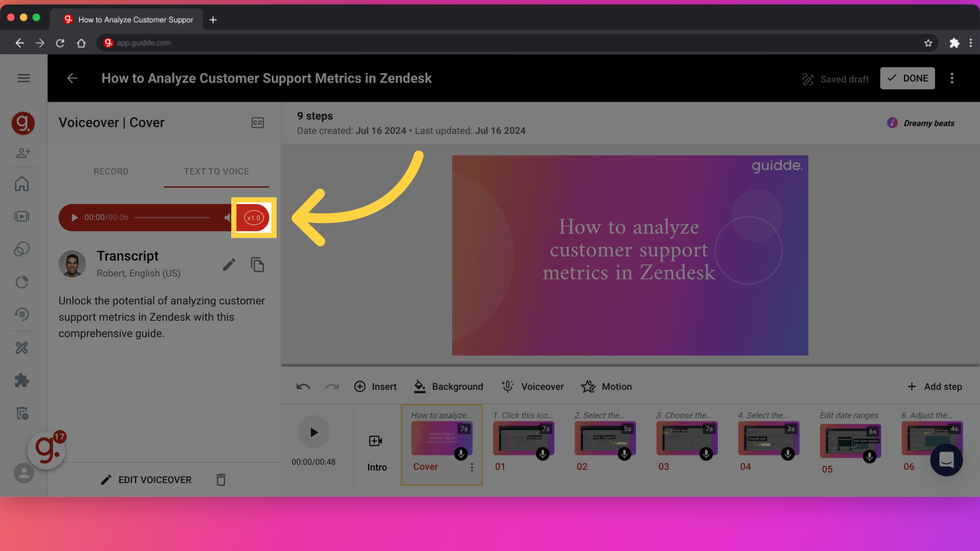Click Add step button
The image size is (980, 551).
[x=935, y=387]
